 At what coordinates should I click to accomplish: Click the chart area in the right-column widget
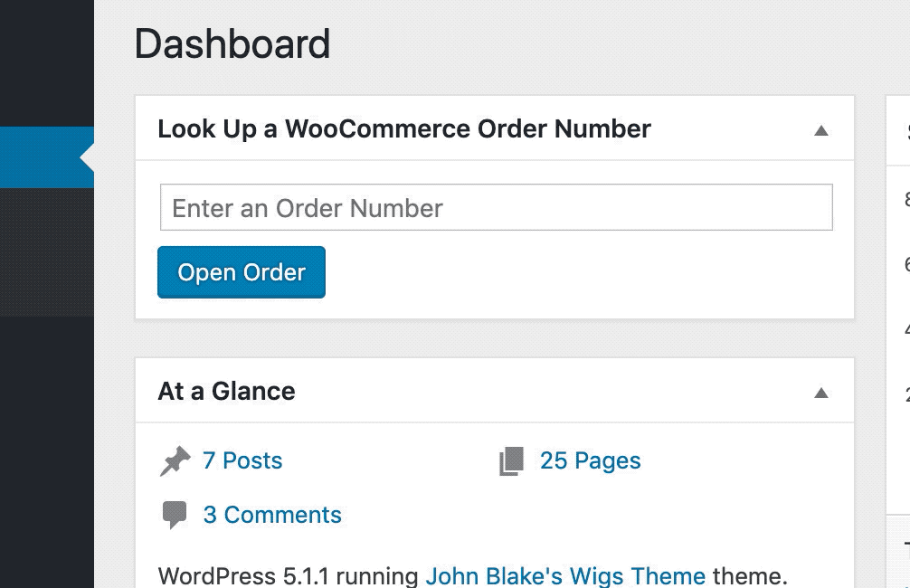tap(900, 344)
